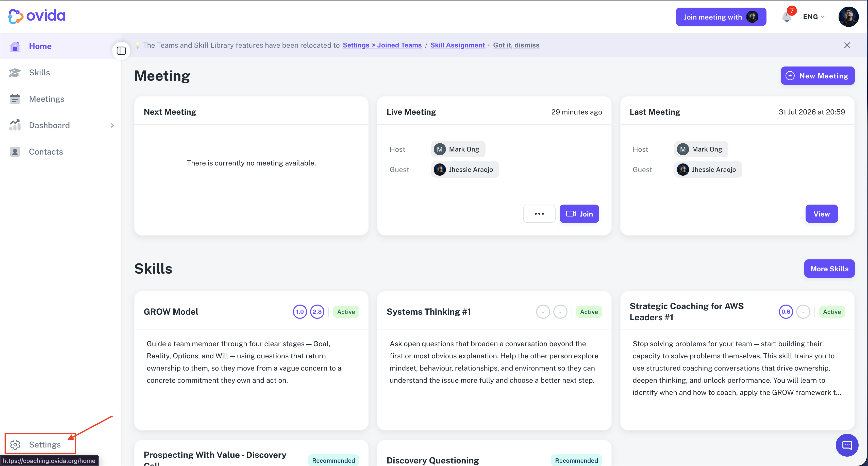Open Settings in the sidebar
This screenshot has height=466, width=868.
coord(40,444)
